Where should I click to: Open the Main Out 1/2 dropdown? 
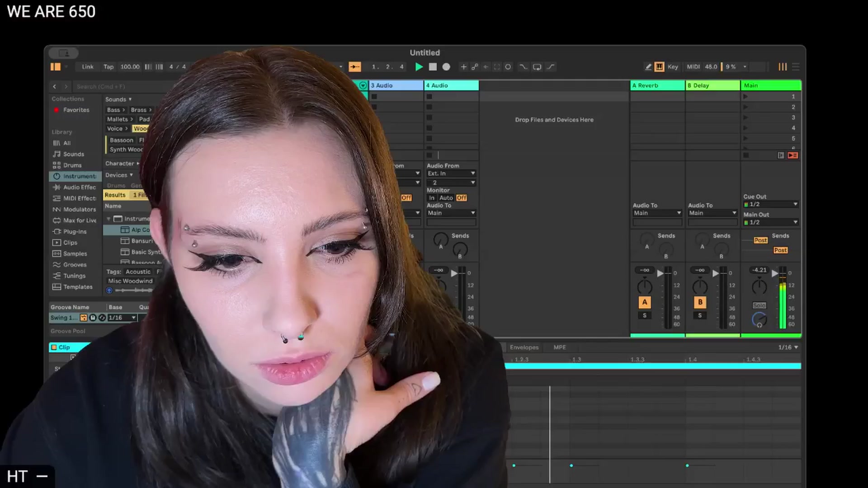point(771,222)
